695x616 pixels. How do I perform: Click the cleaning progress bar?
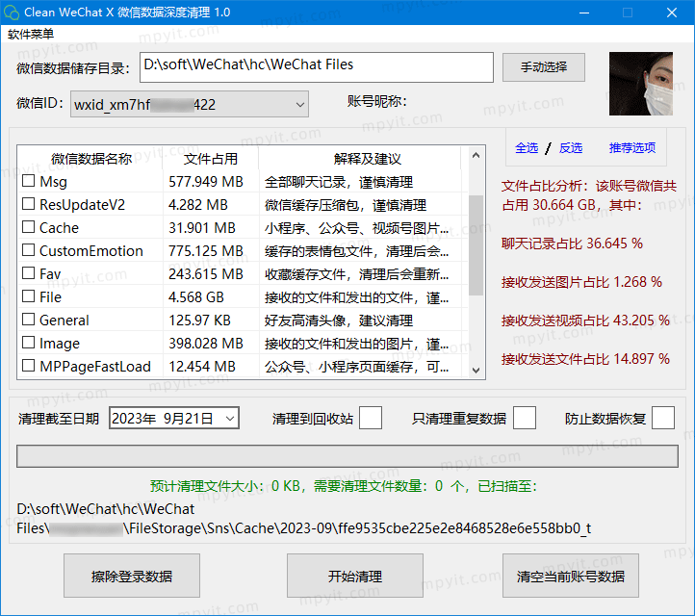(x=347, y=456)
